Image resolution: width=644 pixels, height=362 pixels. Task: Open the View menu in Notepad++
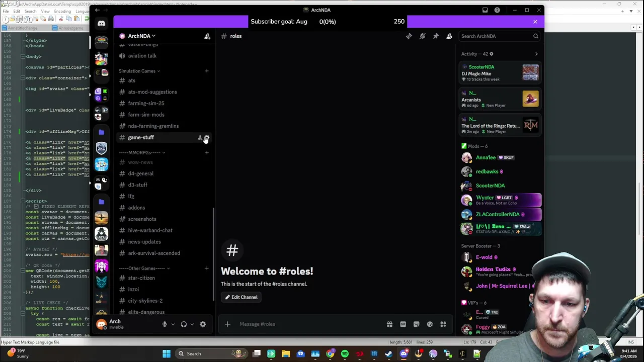click(x=45, y=11)
